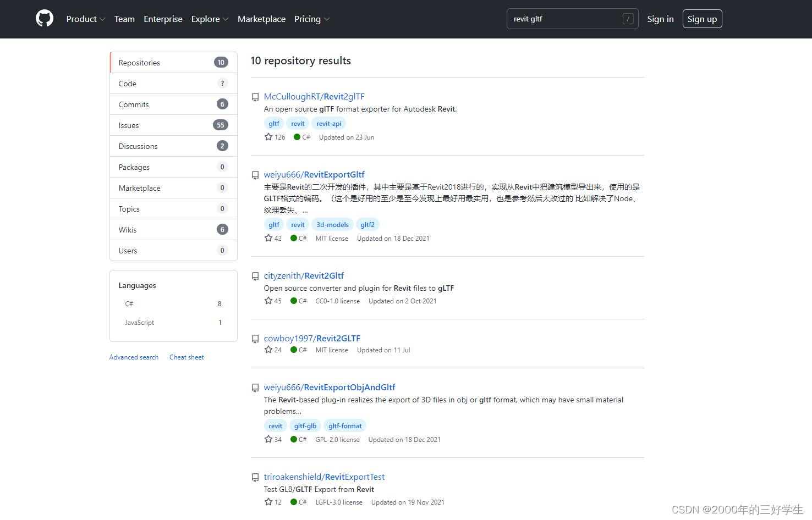
Task: Click the star icon with 24 stars
Action: tap(268, 350)
